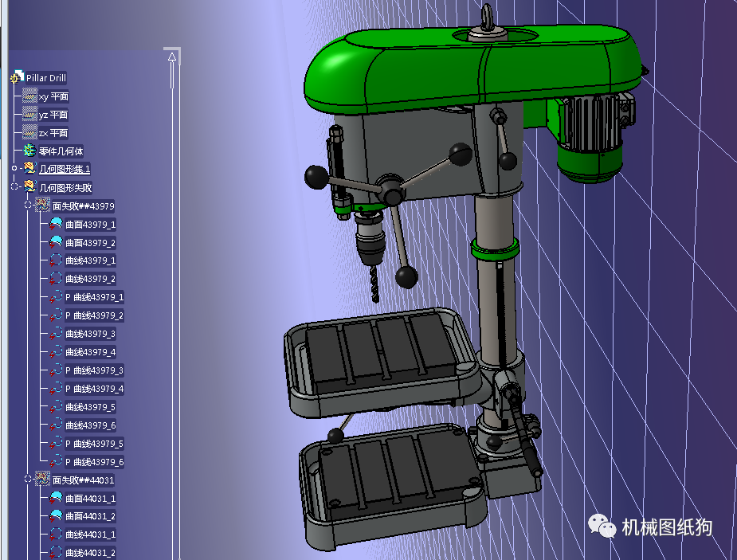Viewport: 737px width, 560px height.
Task: Select the 曲面43979_2 label
Action: 90,243
